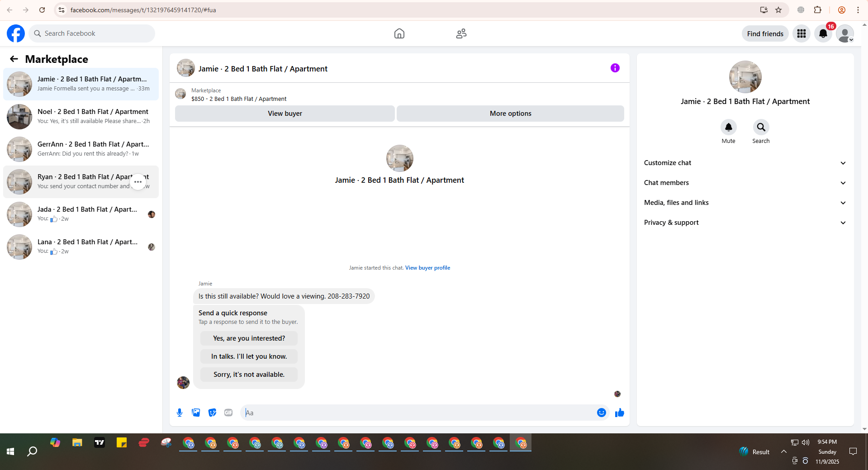Image resolution: width=868 pixels, height=470 pixels.
Task: Click the View buyer button
Action: pyautogui.click(x=285, y=114)
